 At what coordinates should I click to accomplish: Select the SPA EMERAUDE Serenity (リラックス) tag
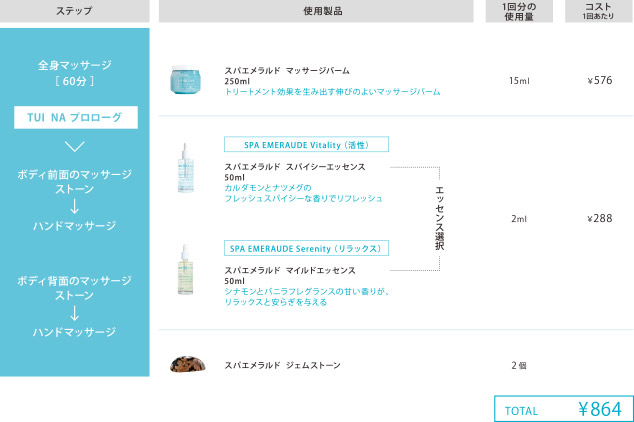coord(306,247)
